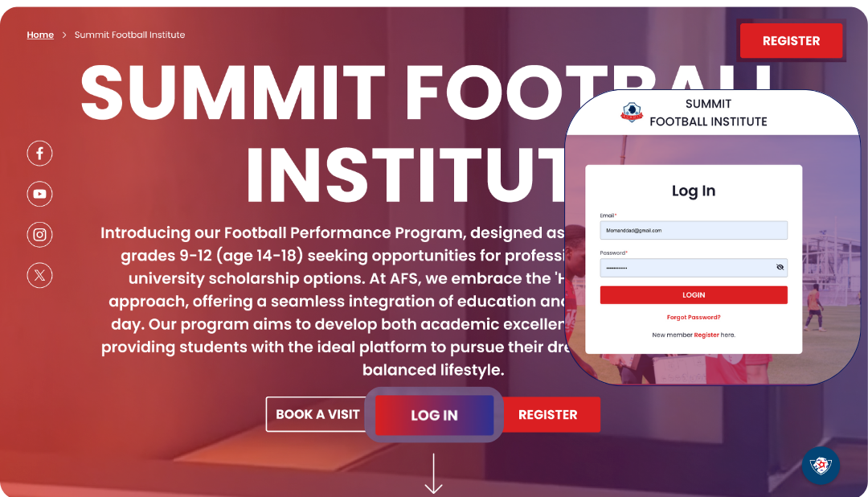Open the Facebook social icon
The height and width of the screenshot is (497, 868).
coord(39,153)
